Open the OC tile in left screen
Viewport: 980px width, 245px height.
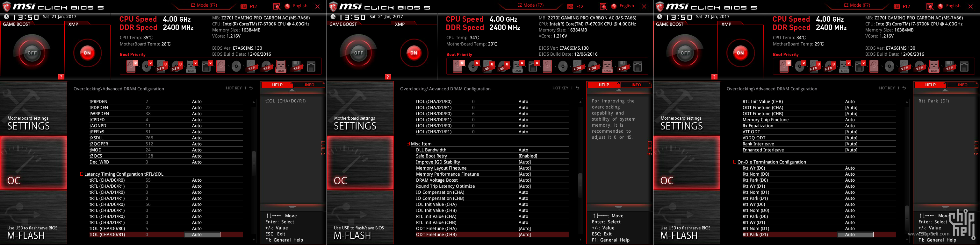(x=33, y=163)
